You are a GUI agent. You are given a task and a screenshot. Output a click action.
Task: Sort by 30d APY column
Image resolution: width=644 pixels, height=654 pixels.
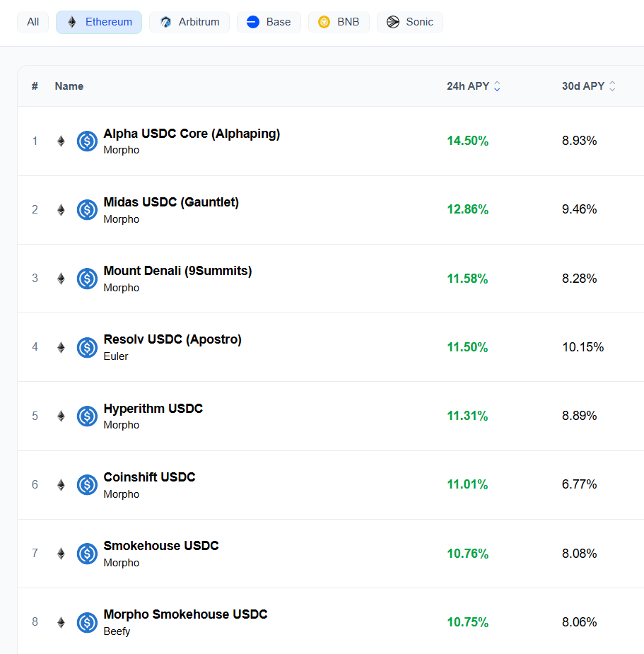589,86
